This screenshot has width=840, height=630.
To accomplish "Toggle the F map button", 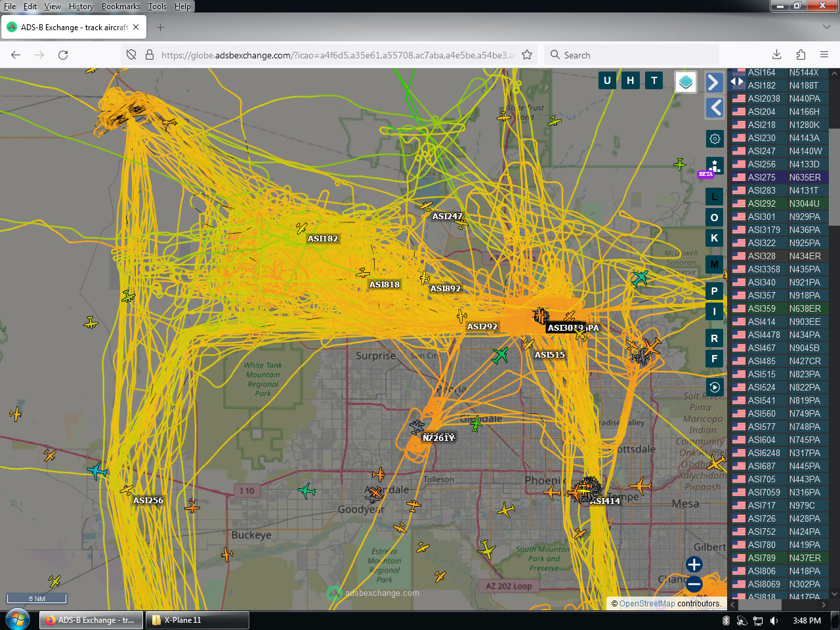I will [x=715, y=359].
